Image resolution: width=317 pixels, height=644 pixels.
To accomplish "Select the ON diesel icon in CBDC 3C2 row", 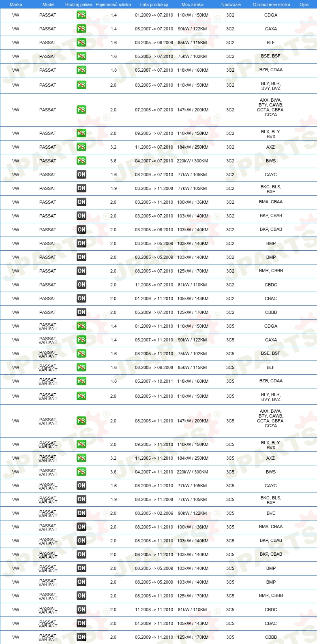I will pos(81,285).
